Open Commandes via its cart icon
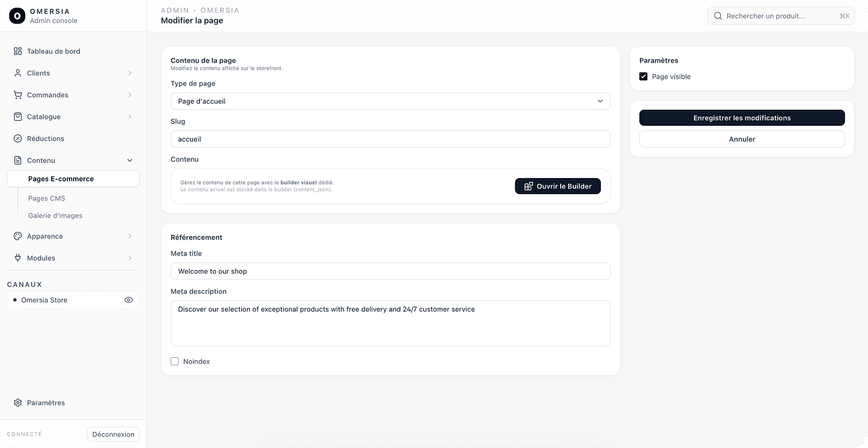 pyautogui.click(x=17, y=95)
